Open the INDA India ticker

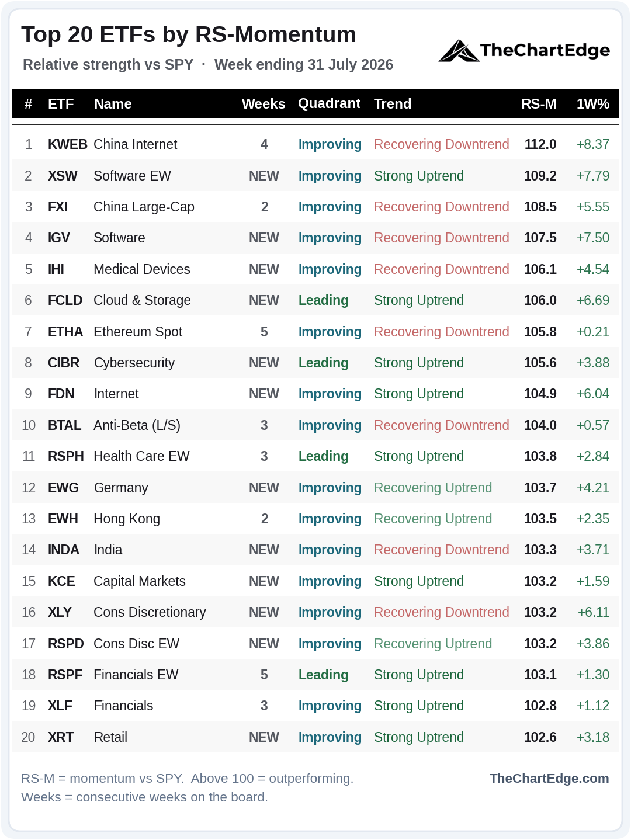[64, 550]
